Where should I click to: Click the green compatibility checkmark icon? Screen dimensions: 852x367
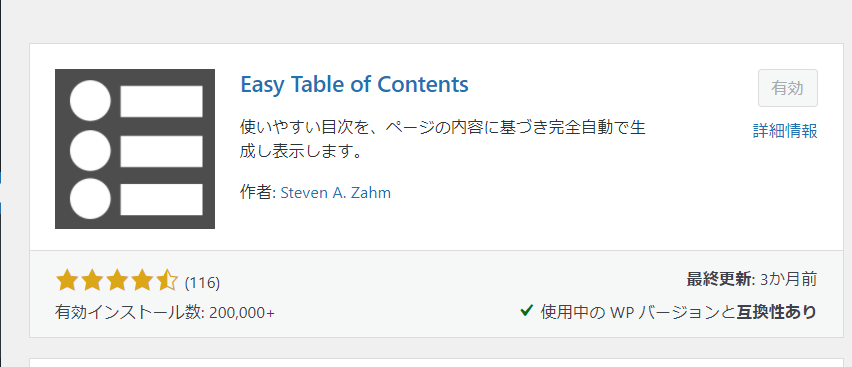525,311
